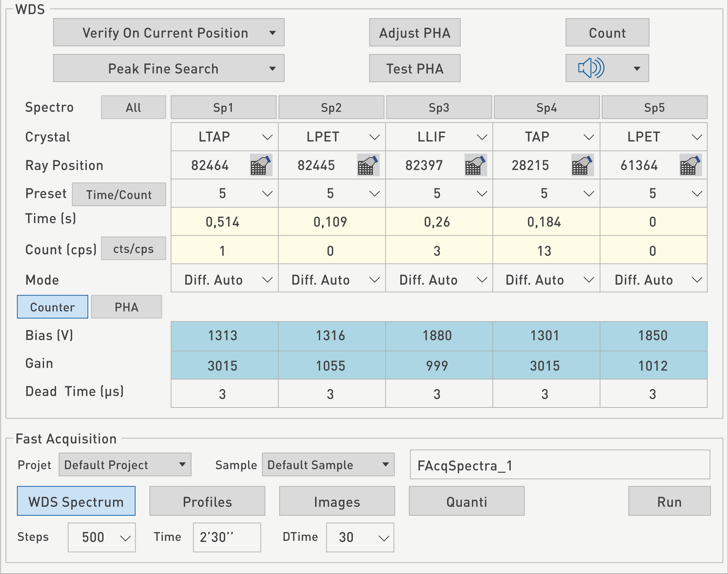Click Sp4 ray position periodic table icon
728x574 pixels.
pyautogui.click(x=582, y=165)
